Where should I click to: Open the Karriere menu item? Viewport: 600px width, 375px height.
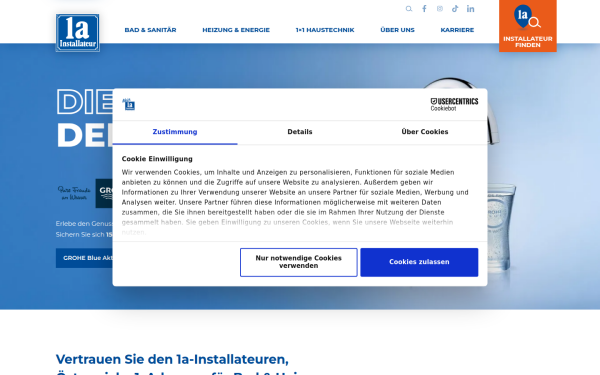point(457,30)
